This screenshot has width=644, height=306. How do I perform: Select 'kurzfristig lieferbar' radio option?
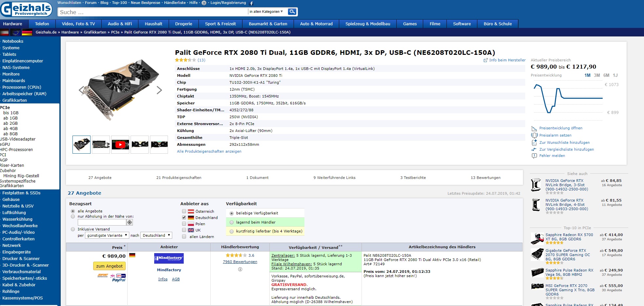232,231
